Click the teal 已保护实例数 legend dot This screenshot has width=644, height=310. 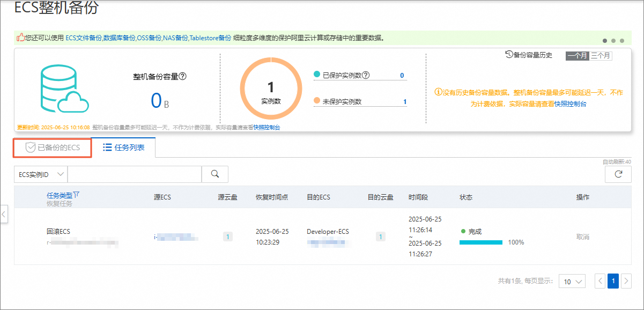pyautogui.click(x=317, y=75)
